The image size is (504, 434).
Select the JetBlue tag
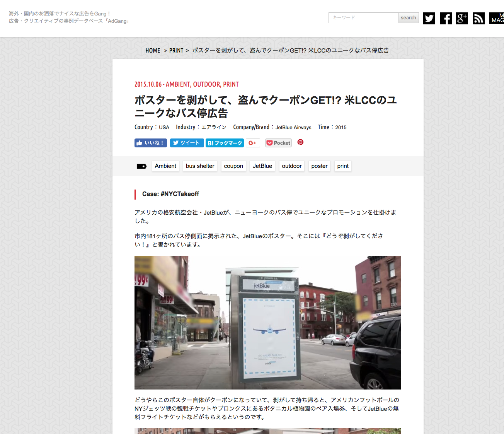pos(262,166)
